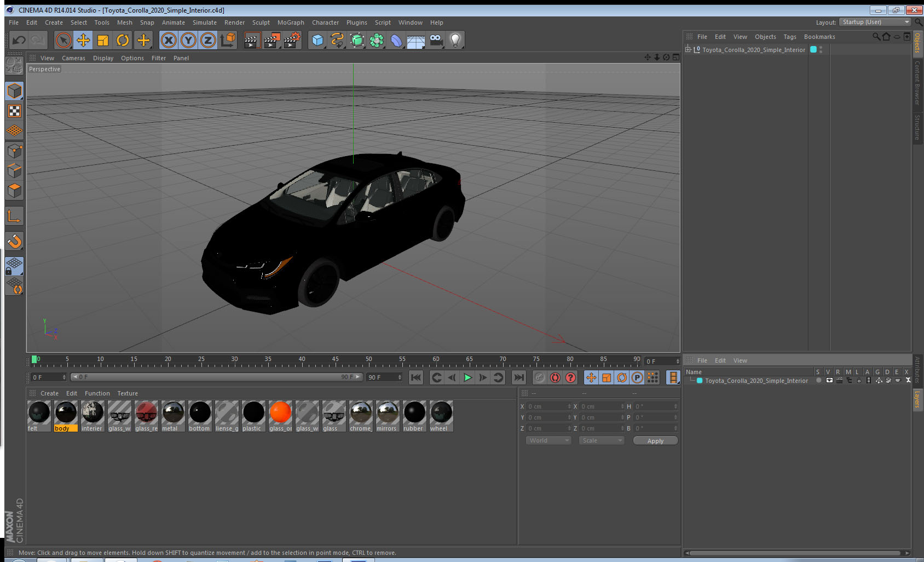Open the File menu

tap(14, 22)
